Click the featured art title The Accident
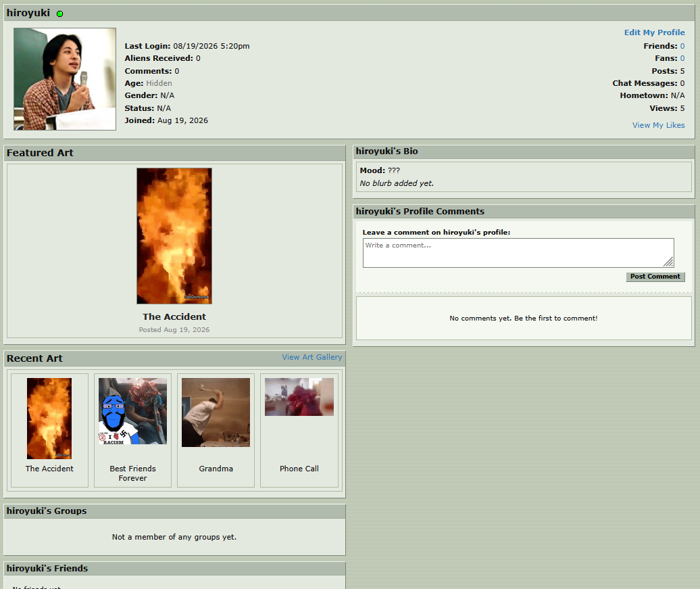 [x=174, y=316]
